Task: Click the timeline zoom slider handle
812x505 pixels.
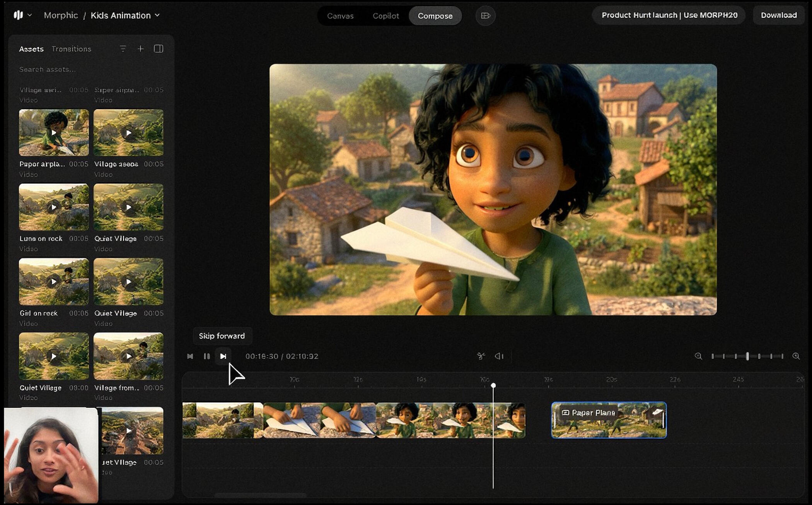Action: tap(747, 356)
